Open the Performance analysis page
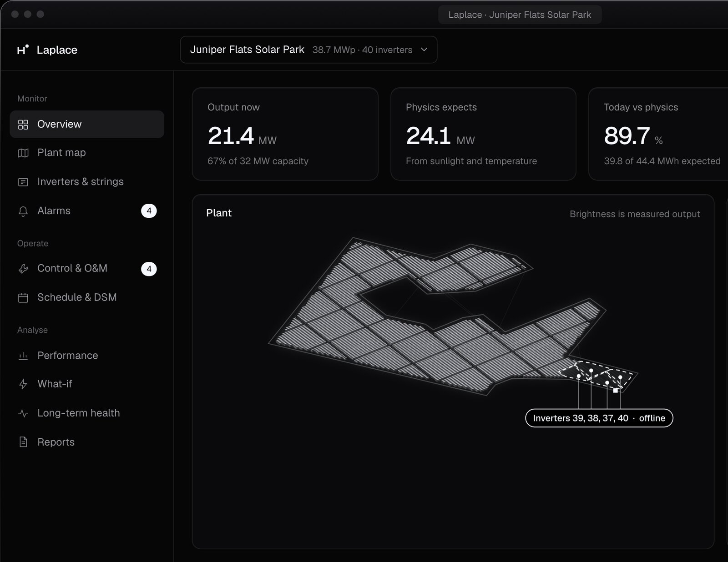Viewport: 728px width, 562px height. (x=68, y=356)
